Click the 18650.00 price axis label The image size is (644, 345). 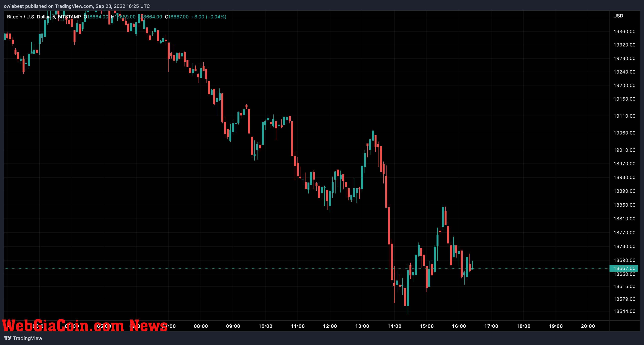(x=624, y=274)
